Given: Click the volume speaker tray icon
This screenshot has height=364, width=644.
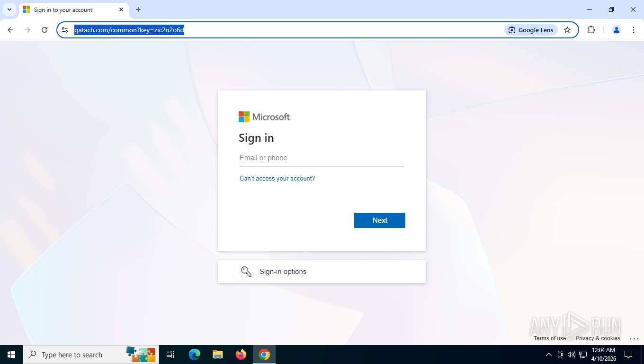Looking at the screenshot, I should [x=572, y=355].
